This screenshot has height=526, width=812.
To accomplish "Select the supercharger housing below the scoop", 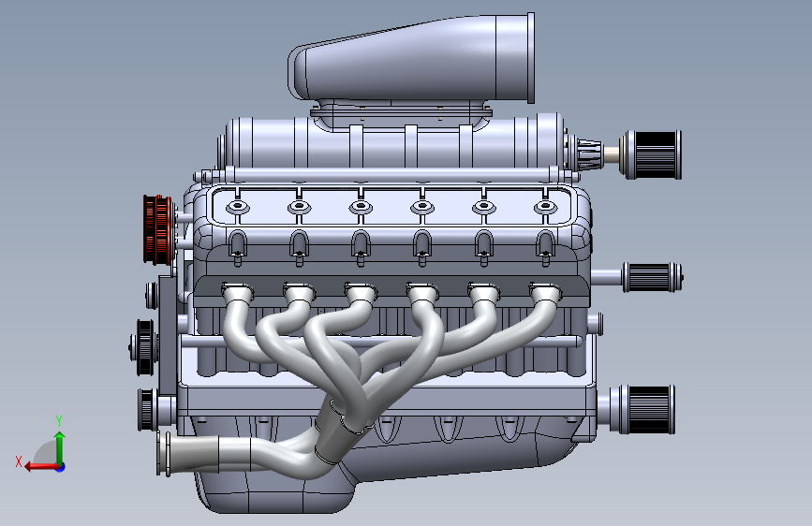I will pos(393,142).
